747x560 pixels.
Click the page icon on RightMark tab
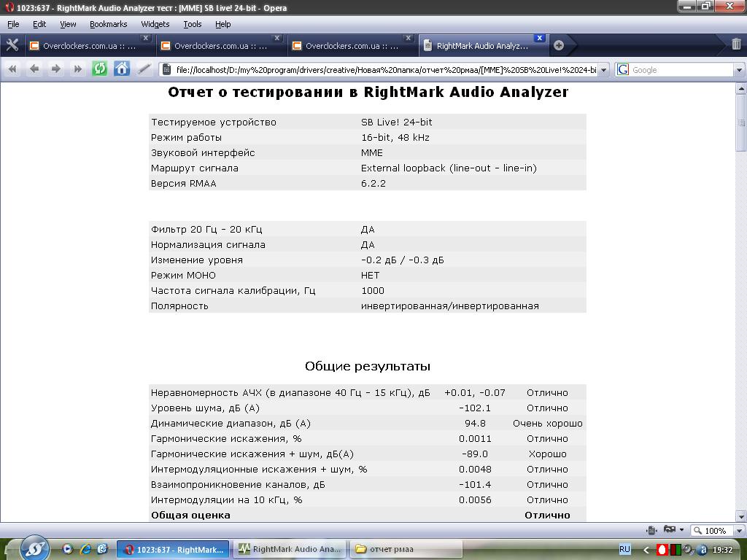(x=427, y=45)
